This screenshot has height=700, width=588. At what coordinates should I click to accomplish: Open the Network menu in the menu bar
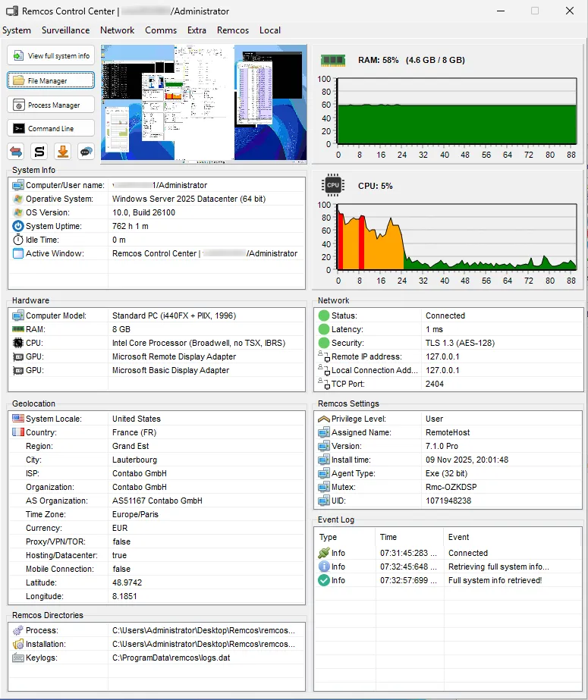pos(117,30)
